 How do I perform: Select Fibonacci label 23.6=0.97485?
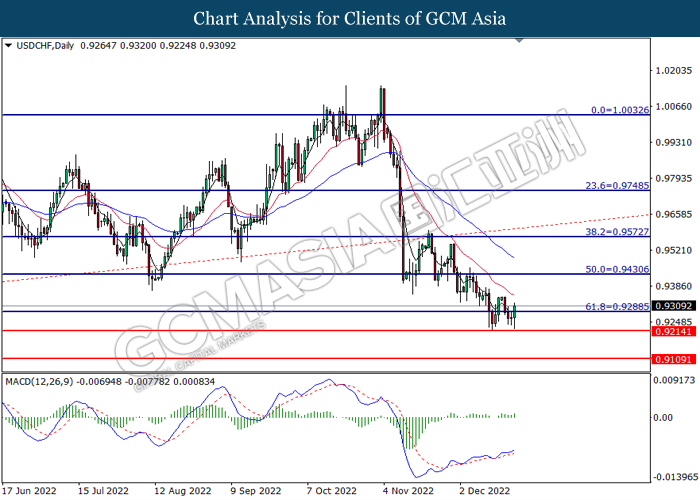(617, 185)
